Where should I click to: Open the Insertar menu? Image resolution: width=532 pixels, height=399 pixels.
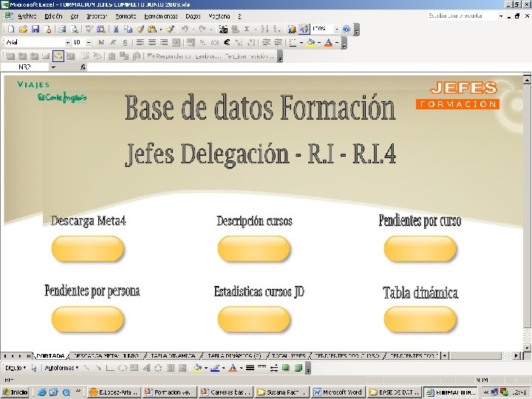coord(97,16)
